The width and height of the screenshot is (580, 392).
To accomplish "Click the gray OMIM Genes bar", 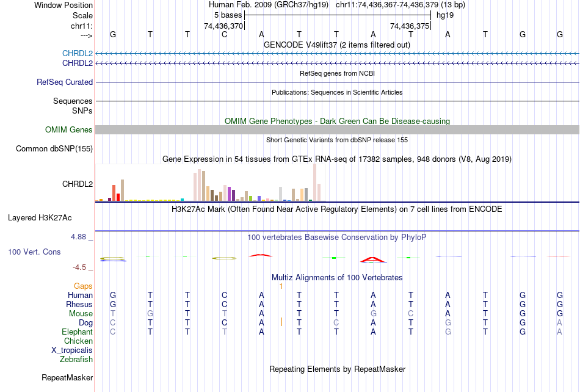I will click(x=337, y=130).
